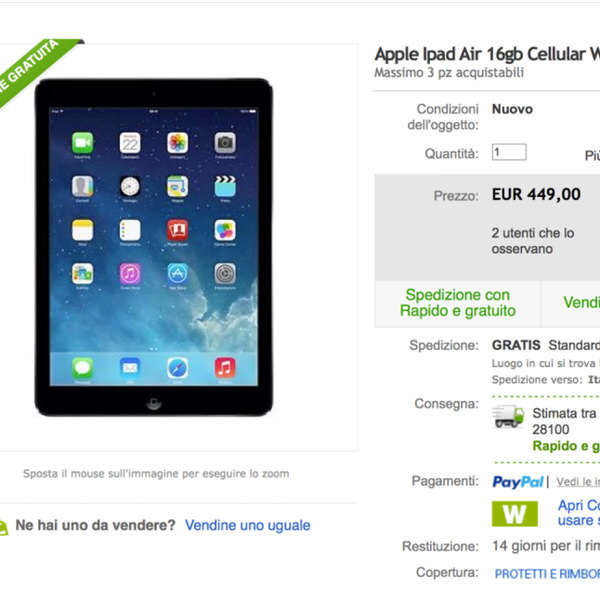Screen dimensions: 600x600
Task: Click the Rapido e gratuito green delivery text
Action: click(x=566, y=446)
